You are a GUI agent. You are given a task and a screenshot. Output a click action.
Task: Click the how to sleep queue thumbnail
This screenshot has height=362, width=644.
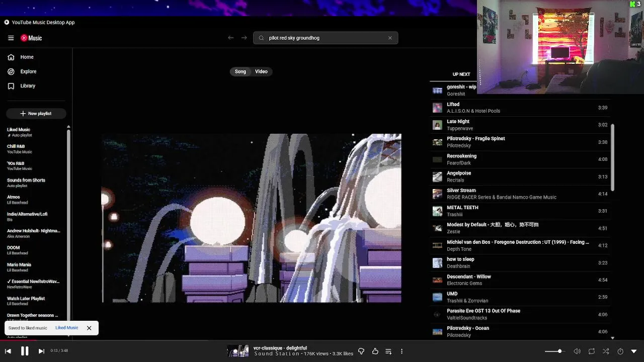click(437, 263)
